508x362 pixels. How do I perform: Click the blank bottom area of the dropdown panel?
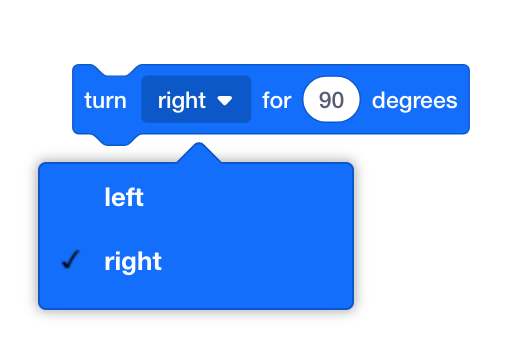(x=196, y=295)
